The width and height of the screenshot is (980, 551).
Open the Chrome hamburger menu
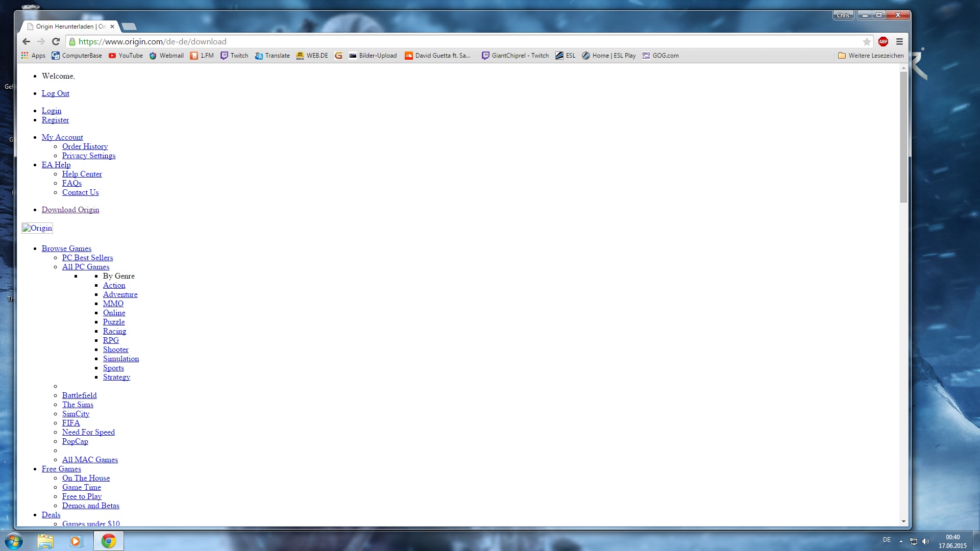[899, 42]
